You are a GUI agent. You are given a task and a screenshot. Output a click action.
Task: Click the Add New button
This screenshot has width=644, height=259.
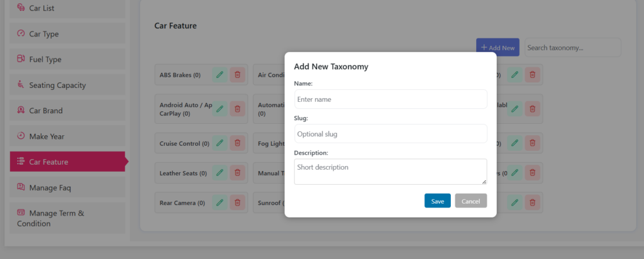(x=498, y=48)
